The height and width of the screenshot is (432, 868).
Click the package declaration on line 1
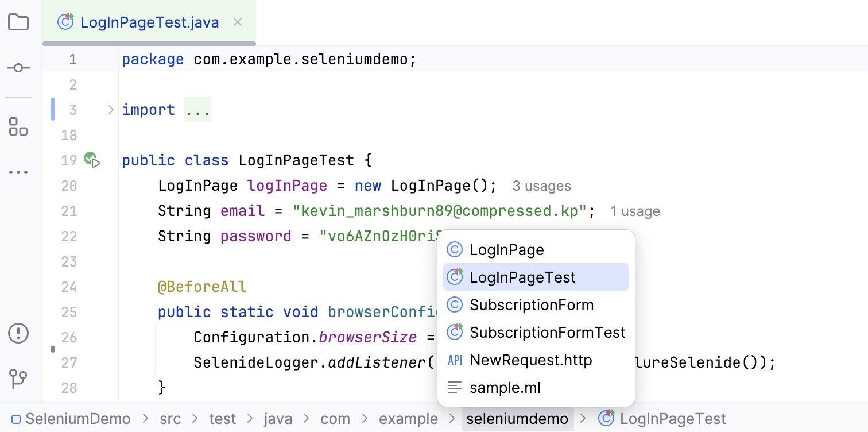[x=269, y=59]
